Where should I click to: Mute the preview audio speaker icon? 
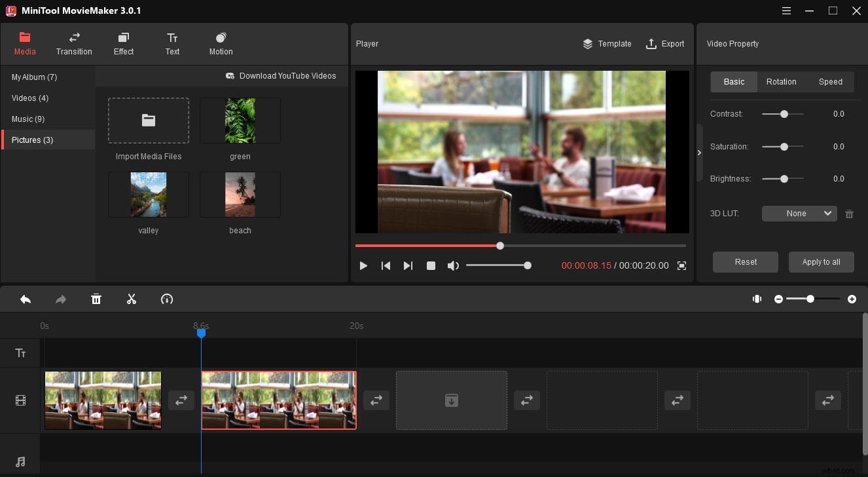click(453, 265)
